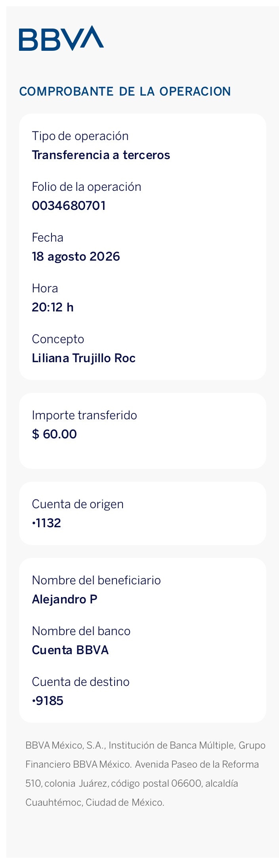The width and height of the screenshot is (279, 868).
Task: Click the Transferencia a terceros value
Action: (x=101, y=155)
